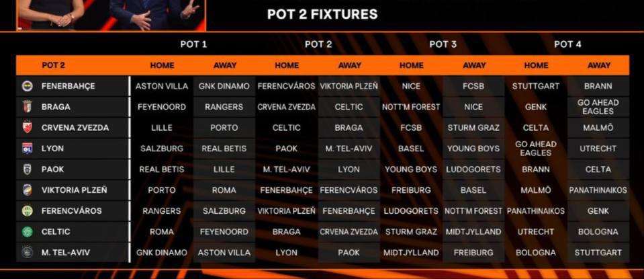Click the Ferencváros club badge
The image size is (644, 279).
pos(28,211)
